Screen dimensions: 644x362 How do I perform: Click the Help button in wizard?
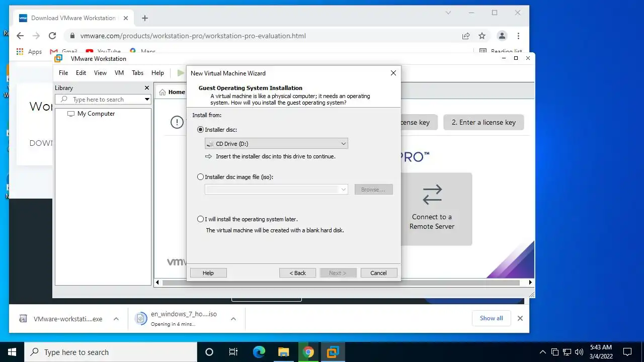click(208, 273)
